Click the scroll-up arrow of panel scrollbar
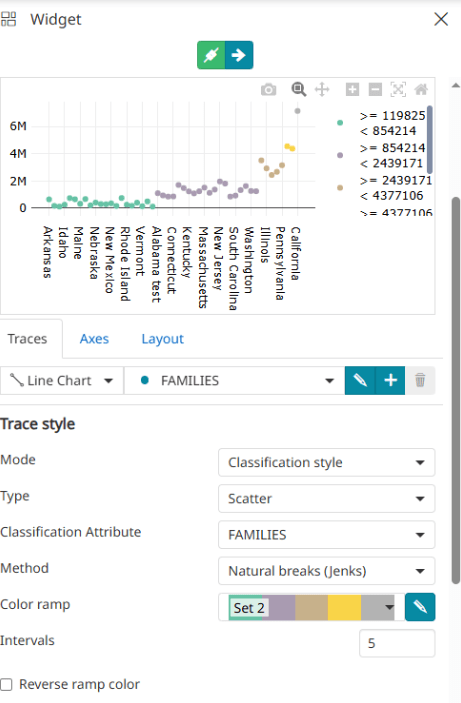The image size is (461, 703). [x=456, y=85]
